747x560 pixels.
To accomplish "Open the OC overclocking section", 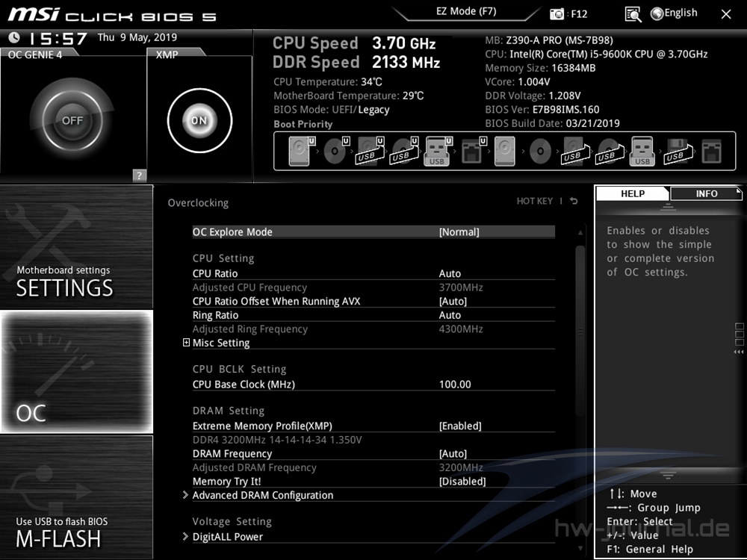I will point(76,371).
